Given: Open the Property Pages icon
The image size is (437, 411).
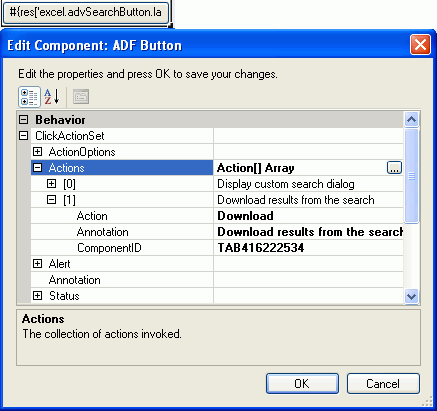Looking at the screenshot, I should coord(81,97).
